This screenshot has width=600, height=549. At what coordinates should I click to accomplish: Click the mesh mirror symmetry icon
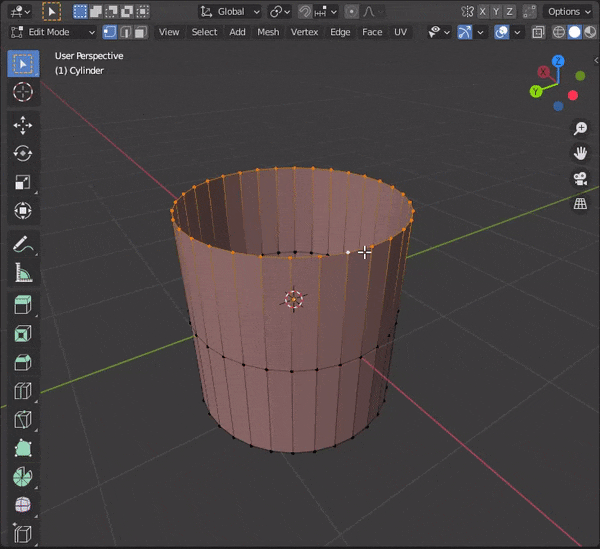(x=468, y=12)
